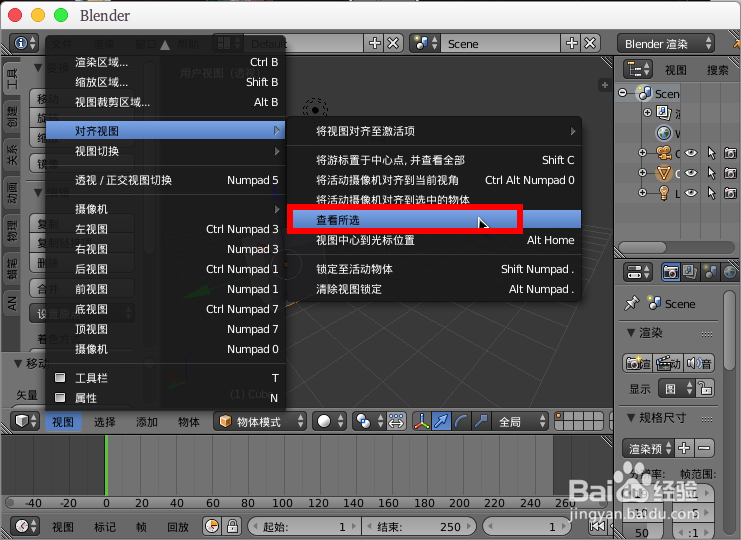
Task: Click the properties panel vertical scrollbar
Action: [x=730, y=329]
